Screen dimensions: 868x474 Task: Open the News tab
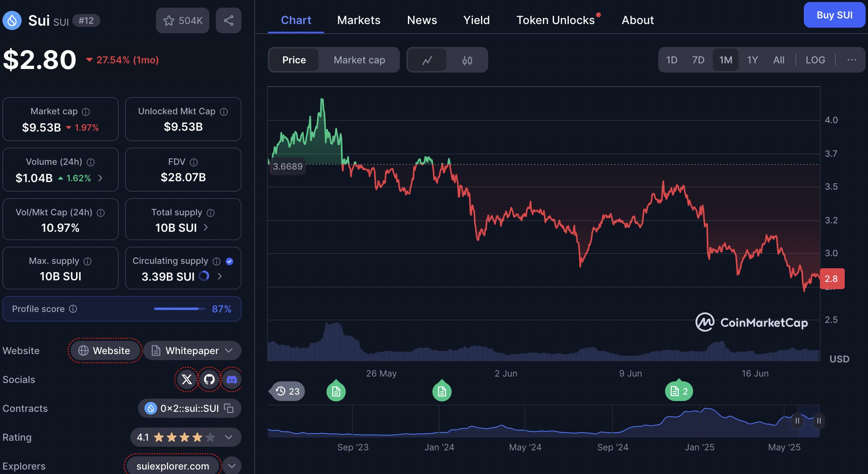point(422,20)
